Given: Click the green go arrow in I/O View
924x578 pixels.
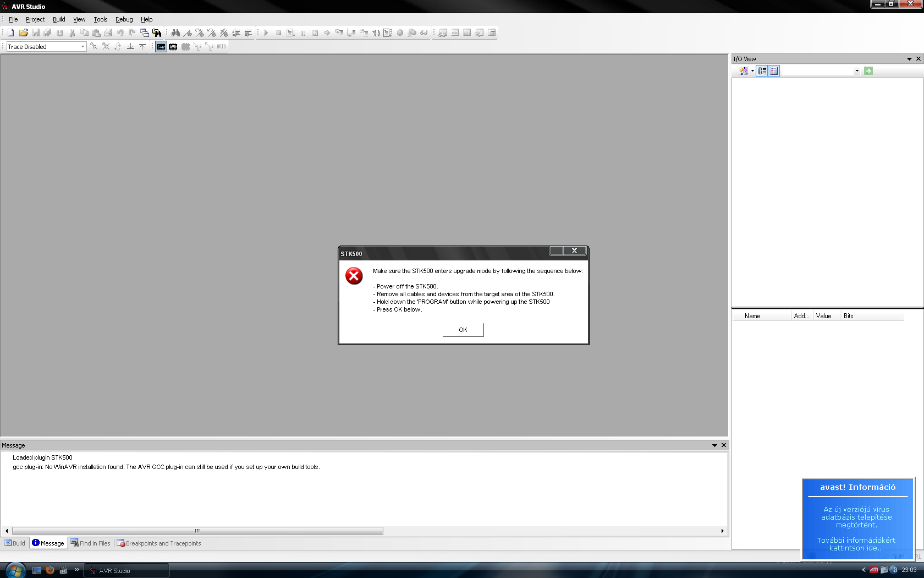Looking at the screenshot, I should click(x=868, y=71).
